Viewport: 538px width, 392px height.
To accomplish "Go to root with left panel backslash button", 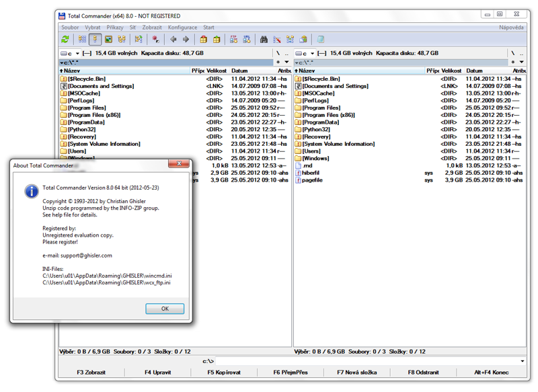I will [x=278, y=54].
